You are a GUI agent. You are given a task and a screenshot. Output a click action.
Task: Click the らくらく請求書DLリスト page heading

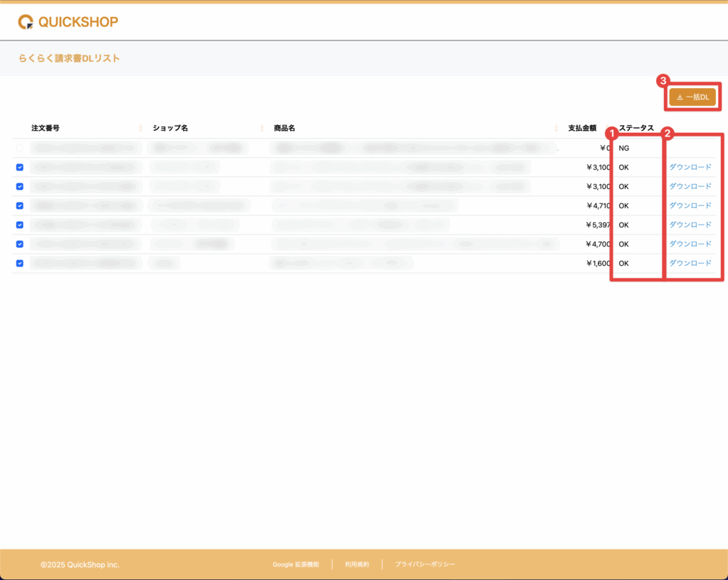click(69, 58)
